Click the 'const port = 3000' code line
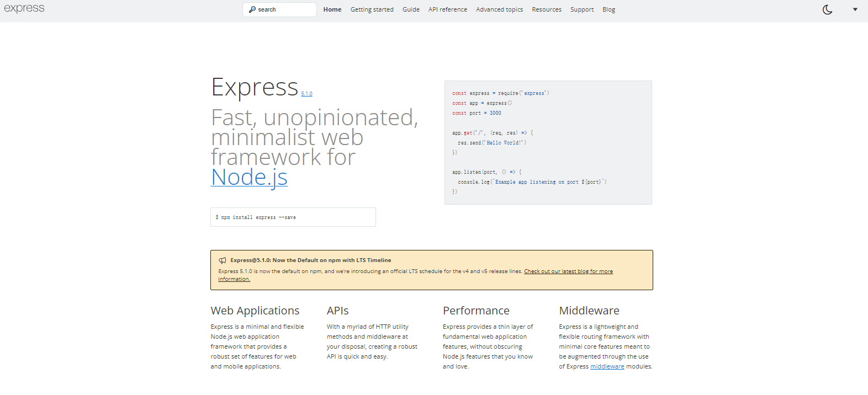Image resolution: width=868 pixels, height=395 pixels. click(477, 113)
